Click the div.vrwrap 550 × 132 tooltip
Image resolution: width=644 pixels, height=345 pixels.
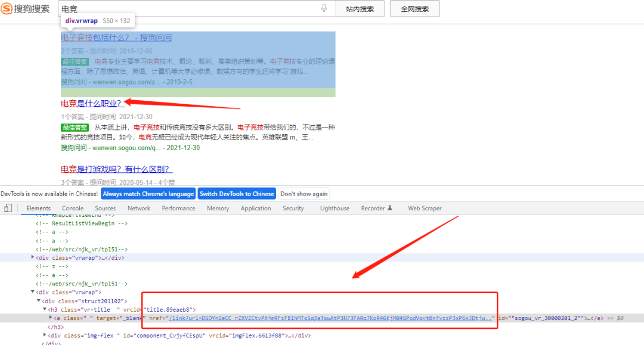[98, 20]
